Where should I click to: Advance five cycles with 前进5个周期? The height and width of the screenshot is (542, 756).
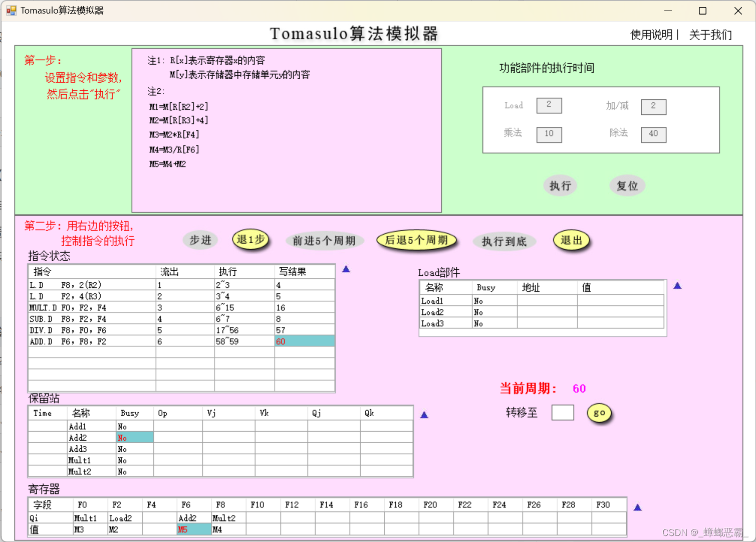tap(325, 241)
